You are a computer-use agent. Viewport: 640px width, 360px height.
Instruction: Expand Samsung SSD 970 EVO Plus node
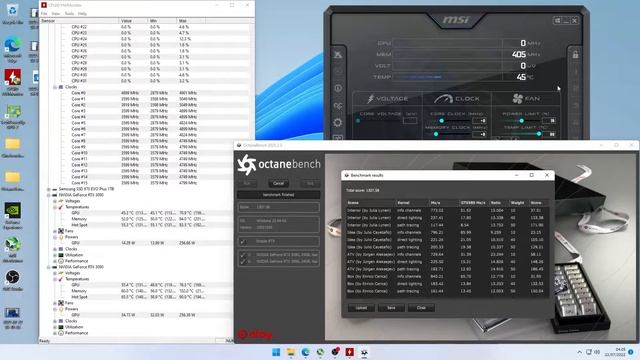[x=49, y=189]
